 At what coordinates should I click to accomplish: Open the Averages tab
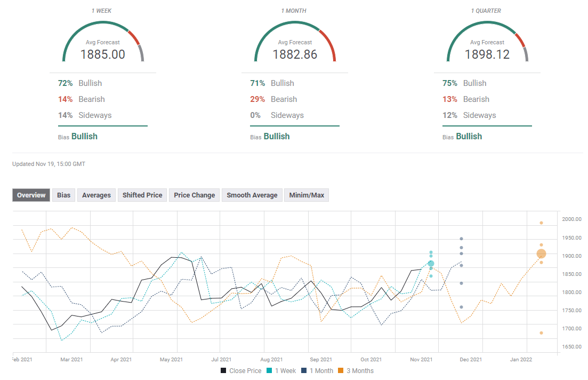pyautogui.click(x=96, y=195)
